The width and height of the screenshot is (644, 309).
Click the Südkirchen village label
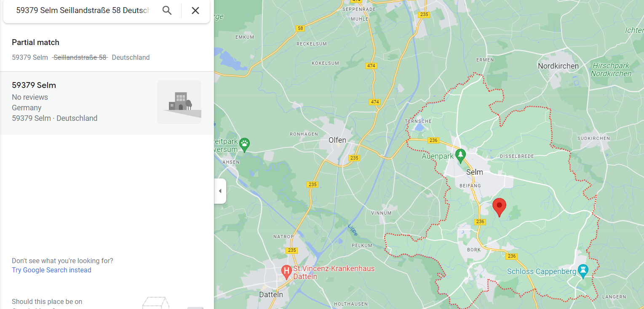click(593, 138)
